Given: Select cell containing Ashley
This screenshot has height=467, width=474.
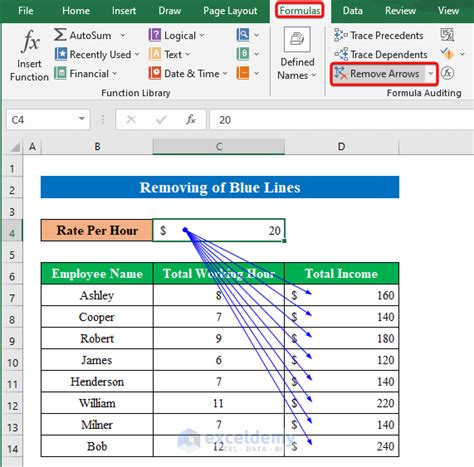Looking at the screenshot, I should point(97,295).
